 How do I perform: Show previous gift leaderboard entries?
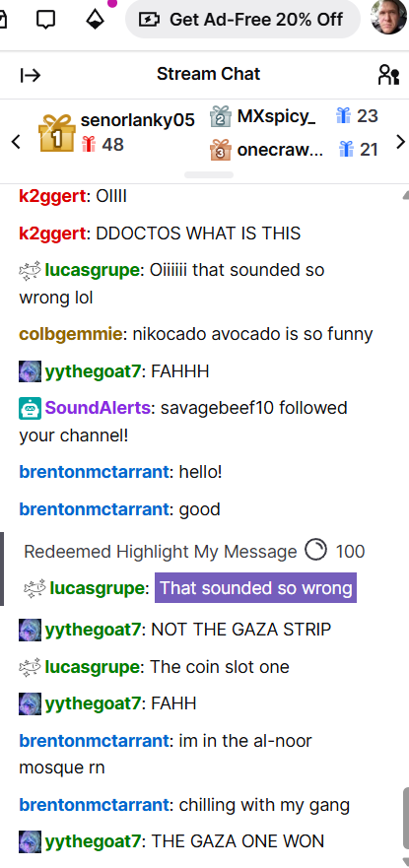coord(16,142)
